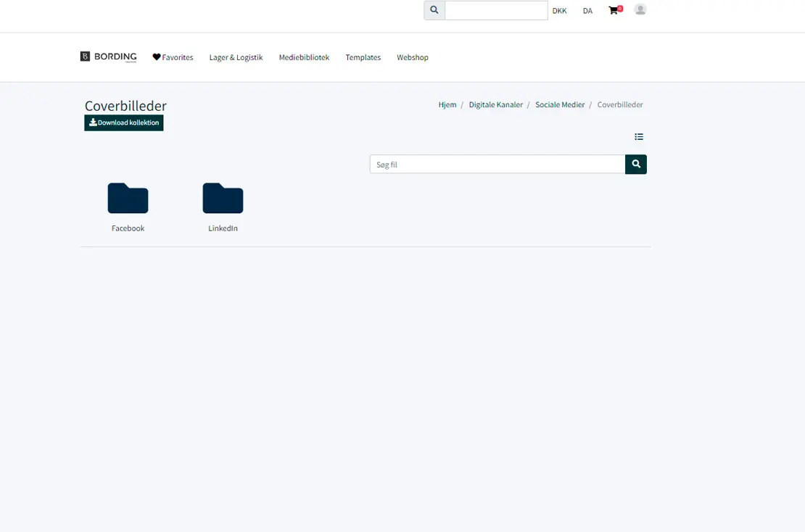Open the DA language selector
This screenshot has width=805, height=532.
click(x=587, y=11)
